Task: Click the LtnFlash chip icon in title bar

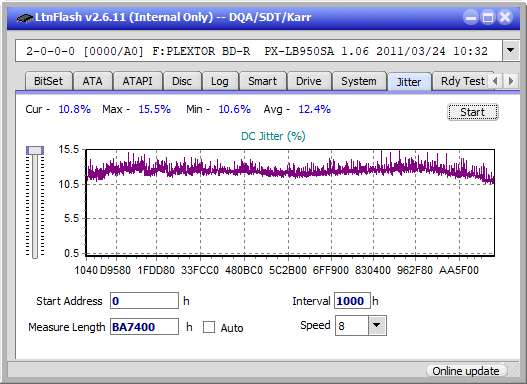Action: pyautogui.click(x=25, y=18)
